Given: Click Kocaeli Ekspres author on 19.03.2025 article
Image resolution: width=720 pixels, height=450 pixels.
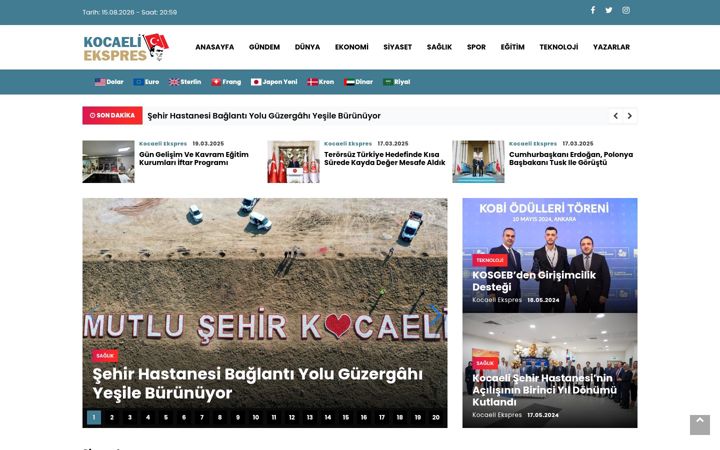Looking at the screenshot, I should click(x=163, y=144).
